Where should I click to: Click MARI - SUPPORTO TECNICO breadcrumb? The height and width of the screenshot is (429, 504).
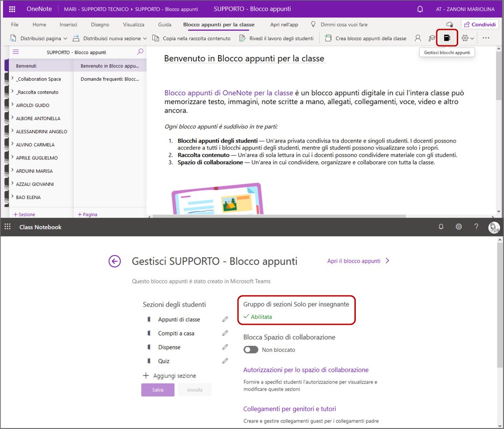tap(96, 9)
